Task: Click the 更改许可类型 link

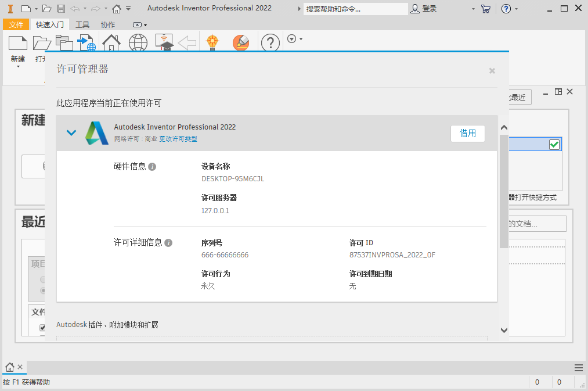Action: tap(178, 139)
